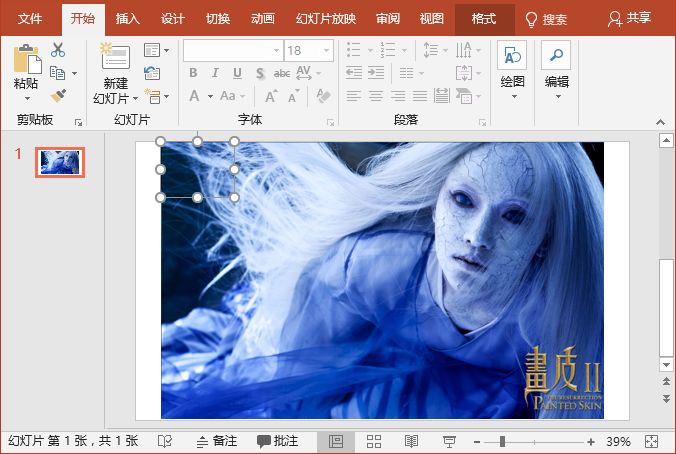
Task: Click the character spacing AV icon
Action: pyautogui.click(x=304, y=73)
